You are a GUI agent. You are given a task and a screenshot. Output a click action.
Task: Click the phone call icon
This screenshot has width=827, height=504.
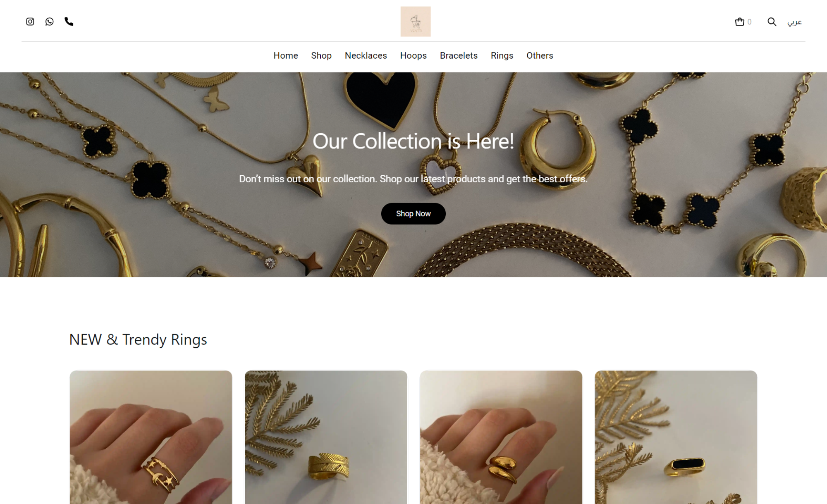(69, 21)
